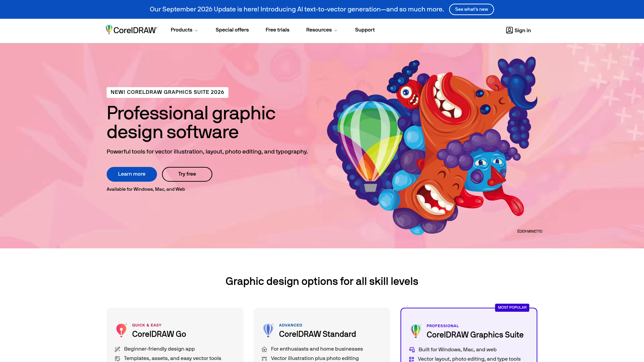The image size is (644, 362).
Task: Go to Free trials in navigation
Action: (277, 30)
